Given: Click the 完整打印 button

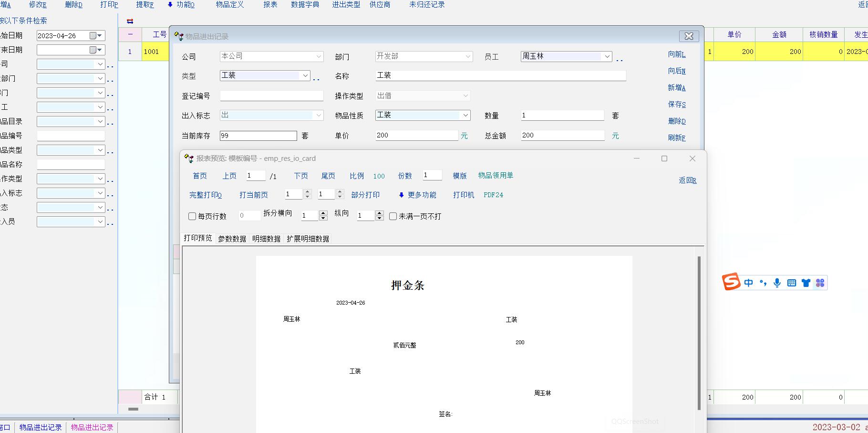Looking at the screenshot, I should pos(205,195).
